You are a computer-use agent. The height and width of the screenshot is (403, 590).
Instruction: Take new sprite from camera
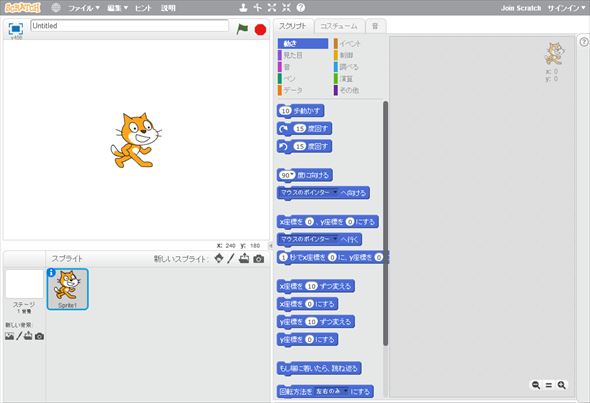click(259, 259)
